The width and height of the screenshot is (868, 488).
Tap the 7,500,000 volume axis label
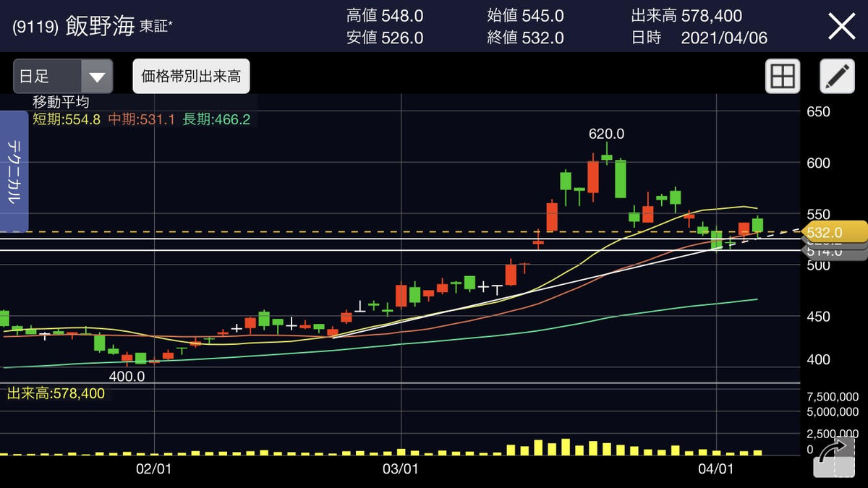(x=832, y=397)
